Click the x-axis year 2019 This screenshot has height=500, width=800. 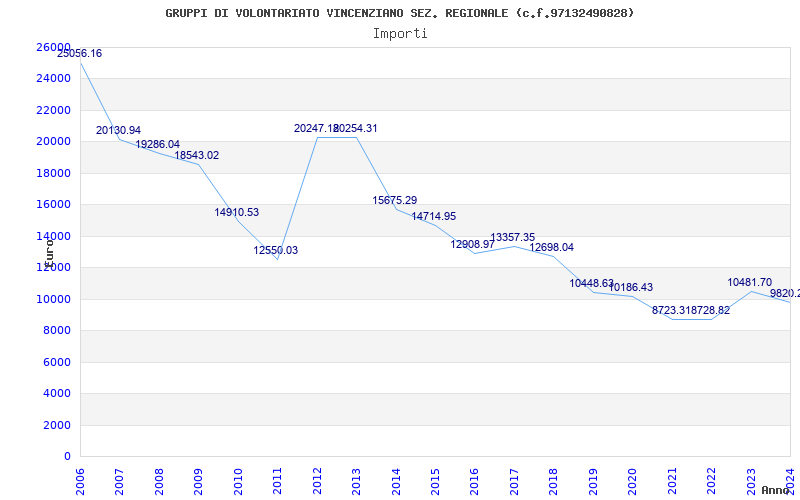point(593,482)
